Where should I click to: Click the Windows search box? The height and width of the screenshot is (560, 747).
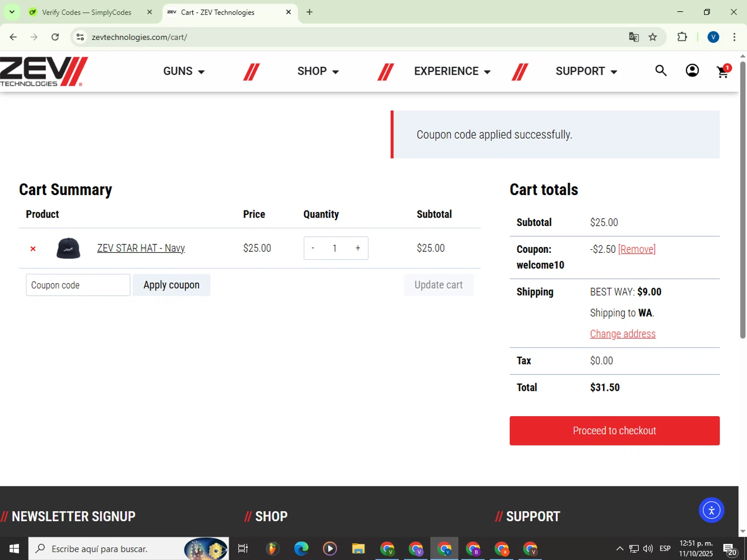tap(128, 549)
